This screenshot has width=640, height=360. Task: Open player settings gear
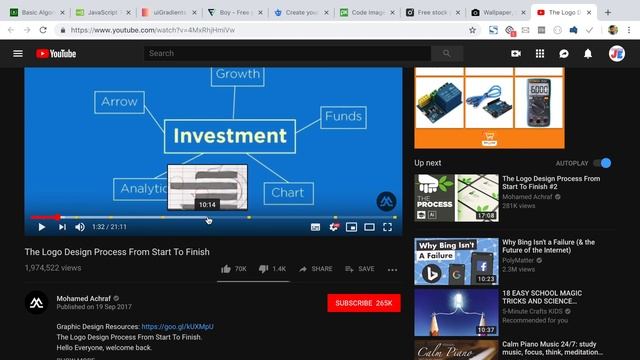point(333,227)
